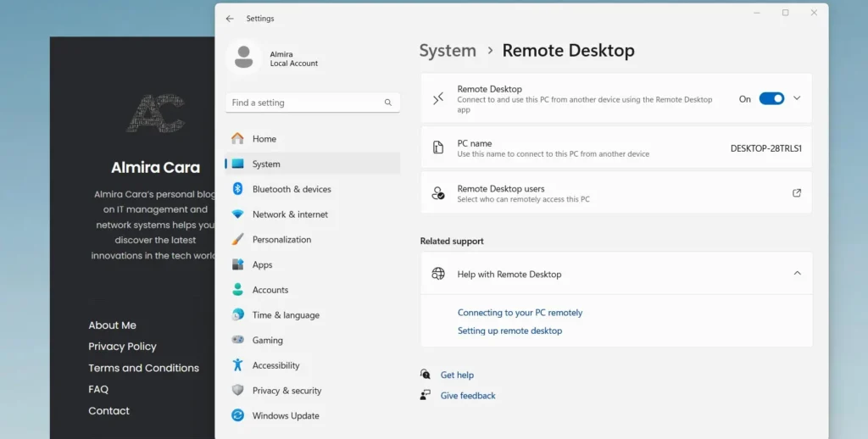868x439 pixels.
Task: Click the AC logo on the blog page
Action: pos(156,113)
